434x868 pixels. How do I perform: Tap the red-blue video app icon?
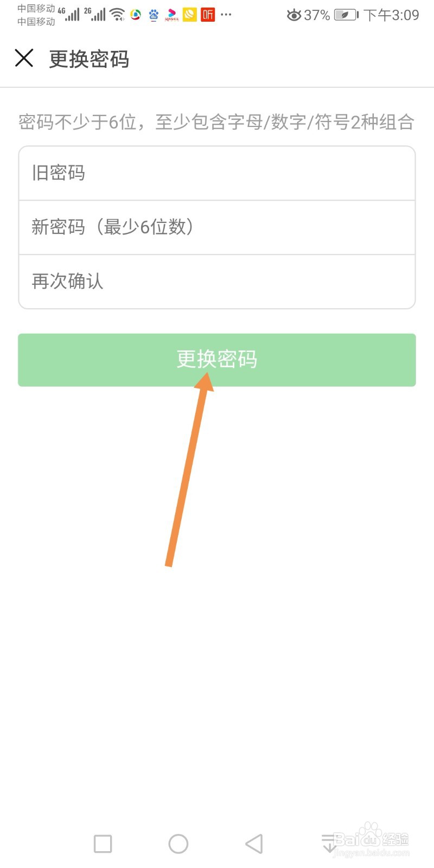[171, 14]
